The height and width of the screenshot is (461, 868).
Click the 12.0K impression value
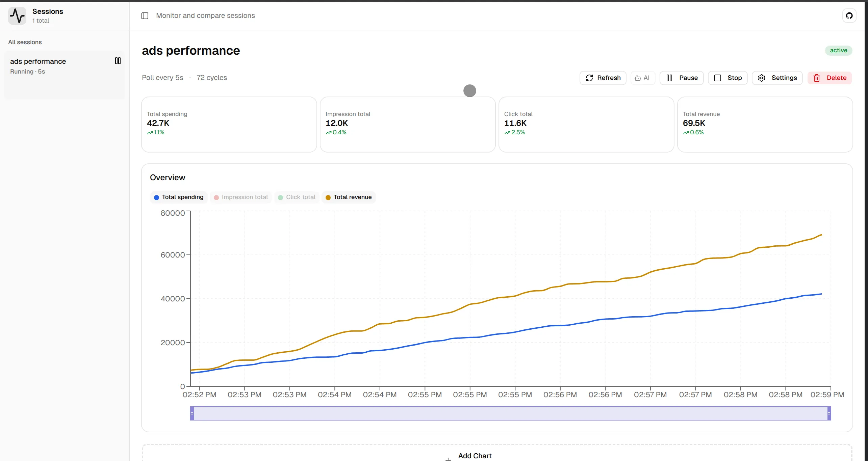337,123
